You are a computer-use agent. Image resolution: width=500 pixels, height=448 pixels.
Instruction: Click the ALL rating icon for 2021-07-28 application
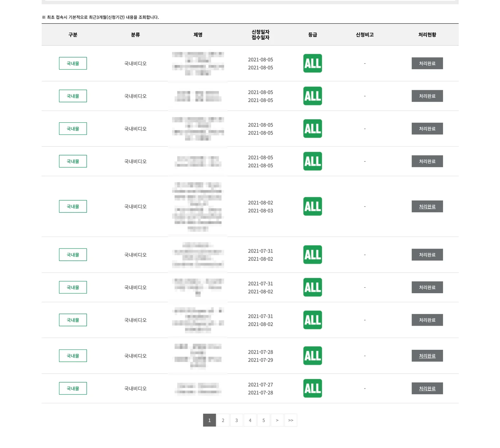(x=313, y=356)
